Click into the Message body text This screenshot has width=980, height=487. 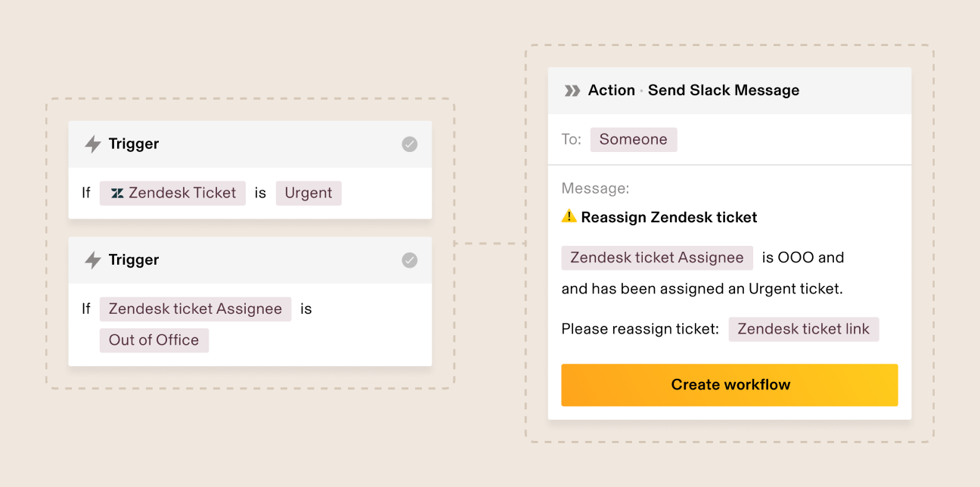702,289
